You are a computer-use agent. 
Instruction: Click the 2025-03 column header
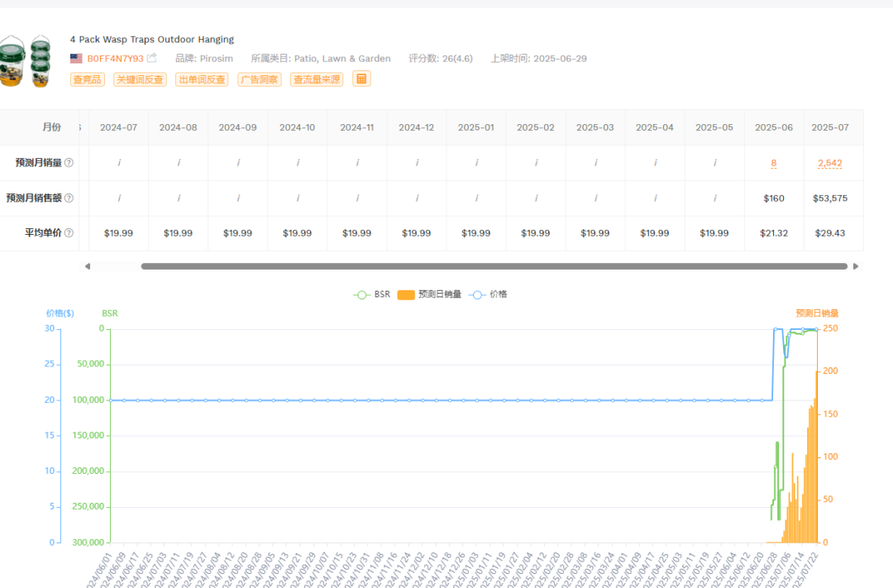(595, 127)
